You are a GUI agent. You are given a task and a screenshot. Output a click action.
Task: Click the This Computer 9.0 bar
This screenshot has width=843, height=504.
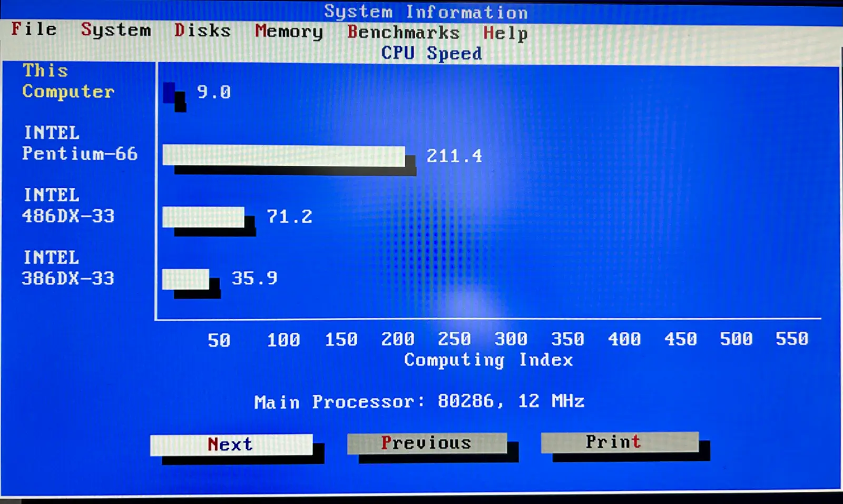click(x=169, y=93)
